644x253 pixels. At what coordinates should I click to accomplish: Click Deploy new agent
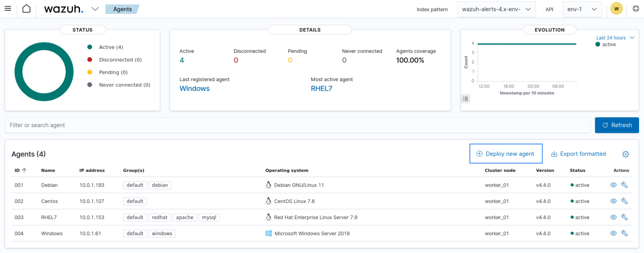(506, 154)
